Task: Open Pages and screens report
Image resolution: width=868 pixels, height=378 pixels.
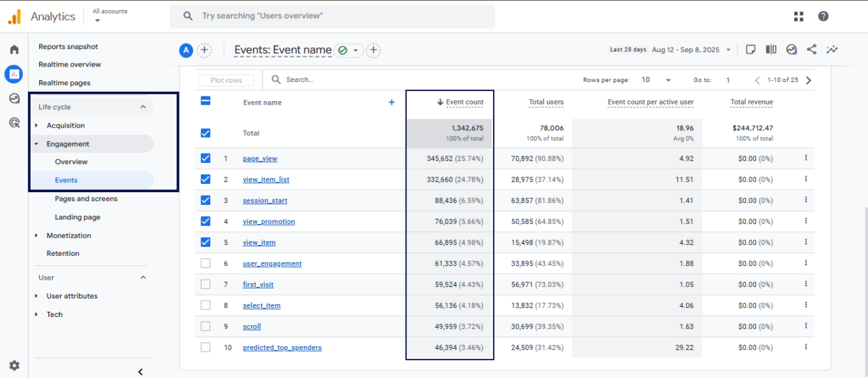Action: 86,199
